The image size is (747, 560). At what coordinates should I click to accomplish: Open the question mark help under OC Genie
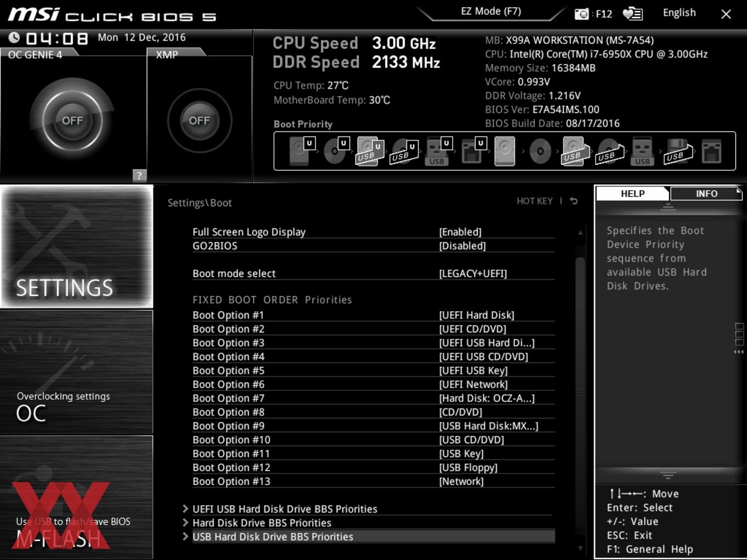(x=140, y=175)
